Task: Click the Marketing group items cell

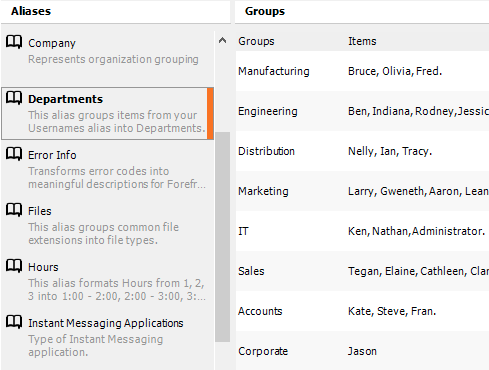Action: pos(418,191)
